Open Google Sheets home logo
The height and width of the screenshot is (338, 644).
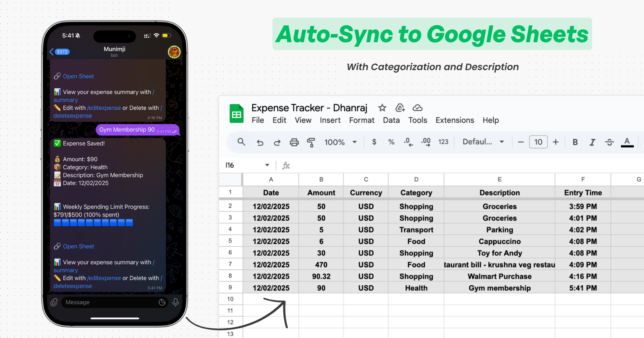tap(236, 113)
